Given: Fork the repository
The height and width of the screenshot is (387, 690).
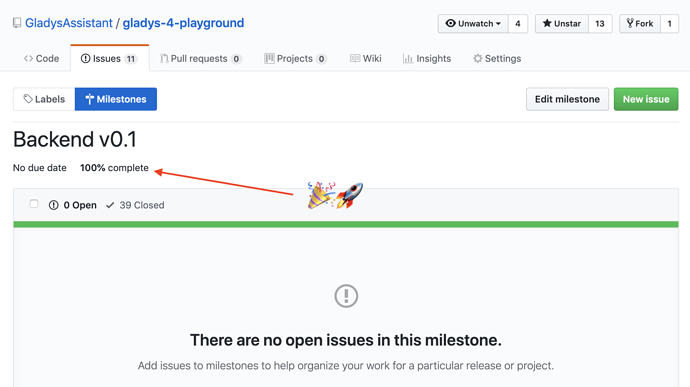Looking at the screenshot, I should [x=640, y=24].
